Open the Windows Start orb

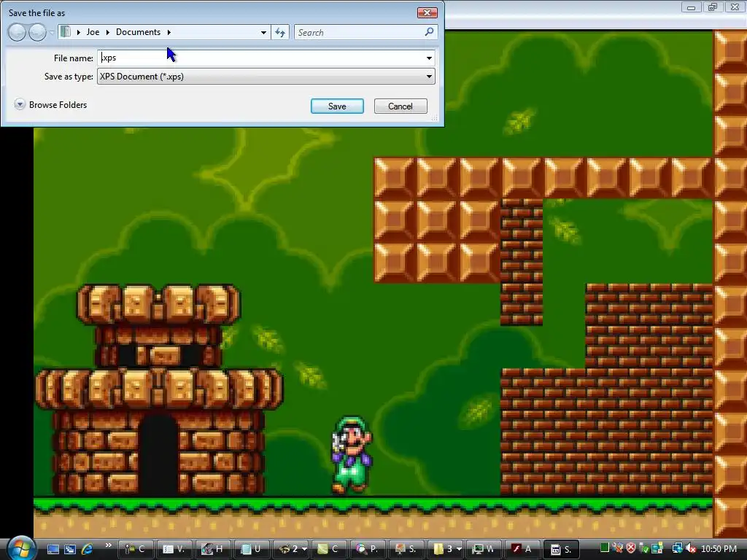click(x=21, y=548)
